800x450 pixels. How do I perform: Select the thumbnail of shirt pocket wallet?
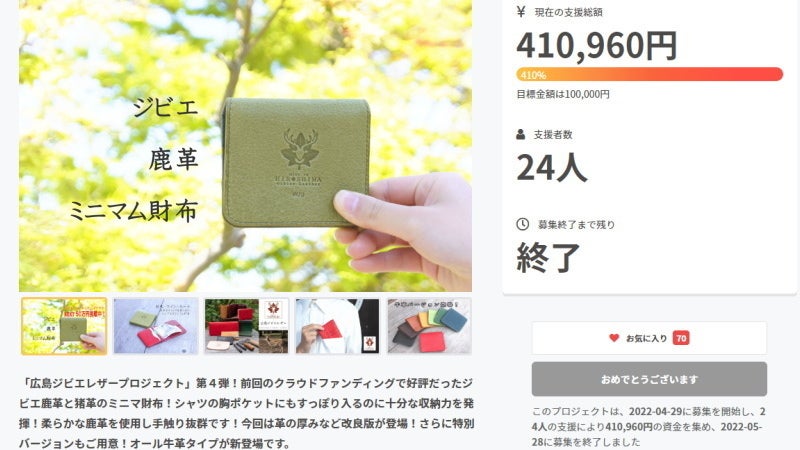337,326
